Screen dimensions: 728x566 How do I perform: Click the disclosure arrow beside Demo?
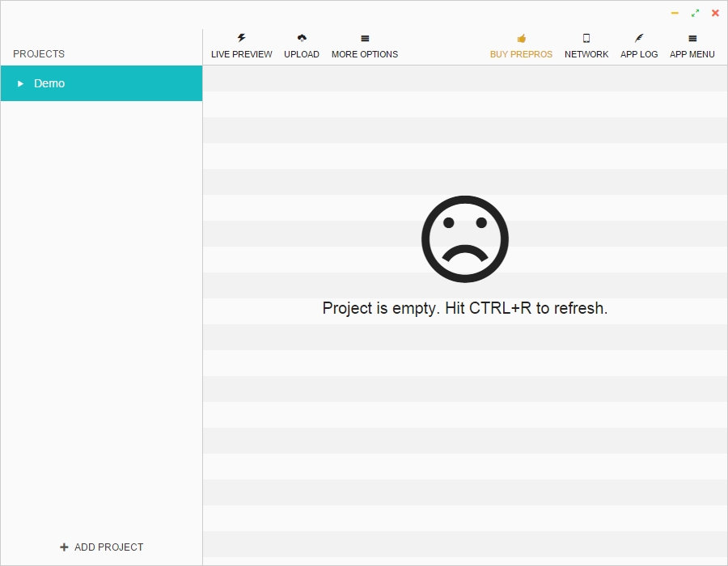tap(21, 83)
